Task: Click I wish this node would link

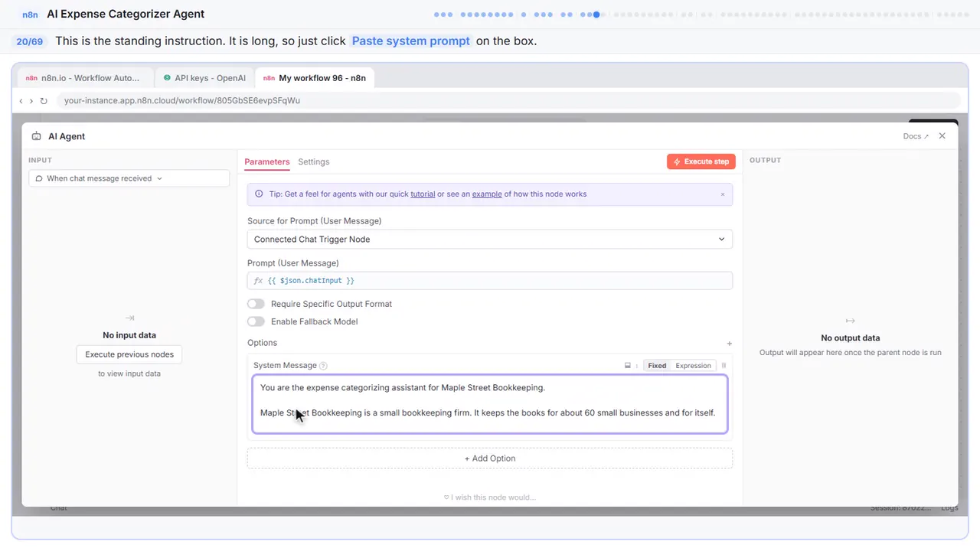Action: pyautogui.click(x=490, y=497)
